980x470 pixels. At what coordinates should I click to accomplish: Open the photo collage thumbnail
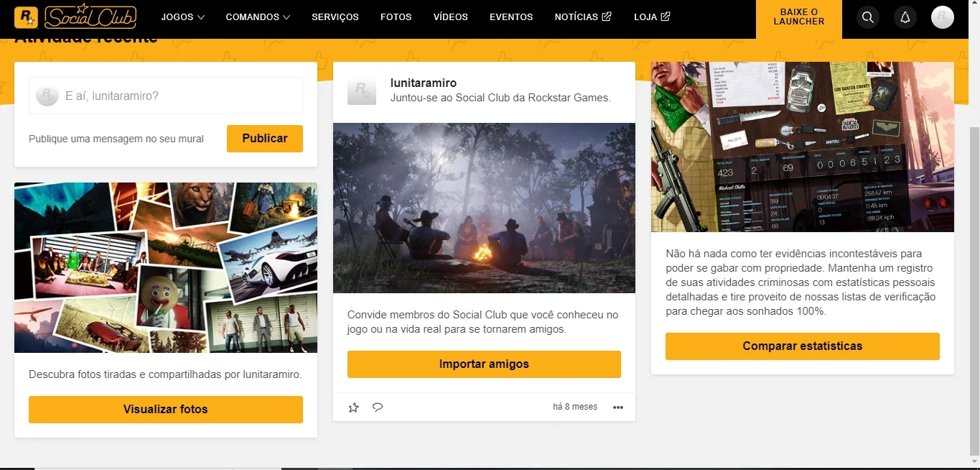point(166,267)
